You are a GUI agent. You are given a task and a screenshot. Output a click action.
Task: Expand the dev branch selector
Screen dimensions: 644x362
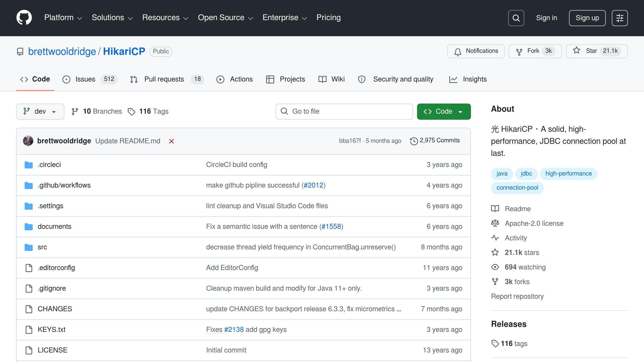[40, 112]
